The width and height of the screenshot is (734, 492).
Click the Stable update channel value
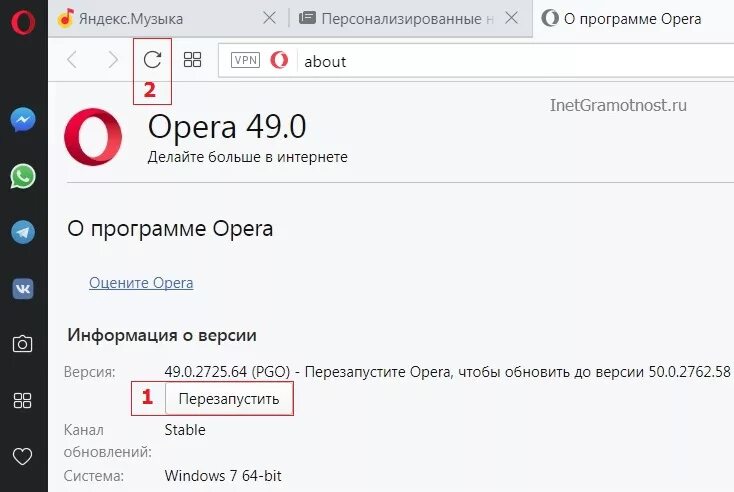[x=185, y=430]
